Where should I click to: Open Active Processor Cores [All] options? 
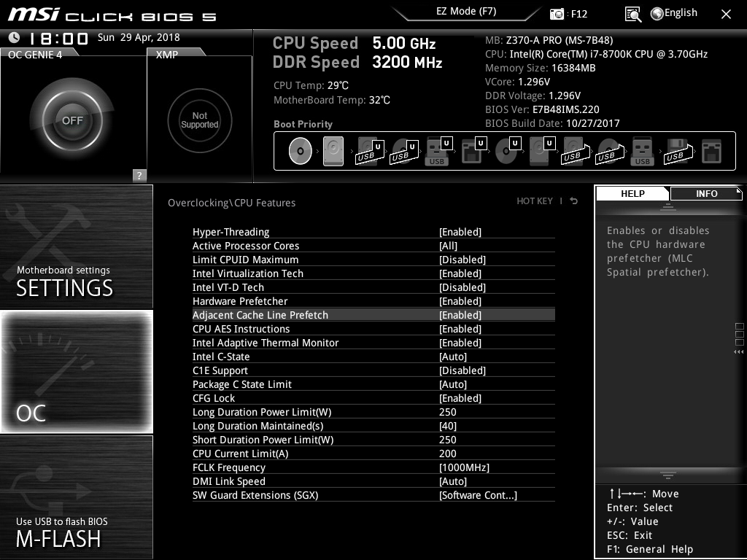(373, 246)
